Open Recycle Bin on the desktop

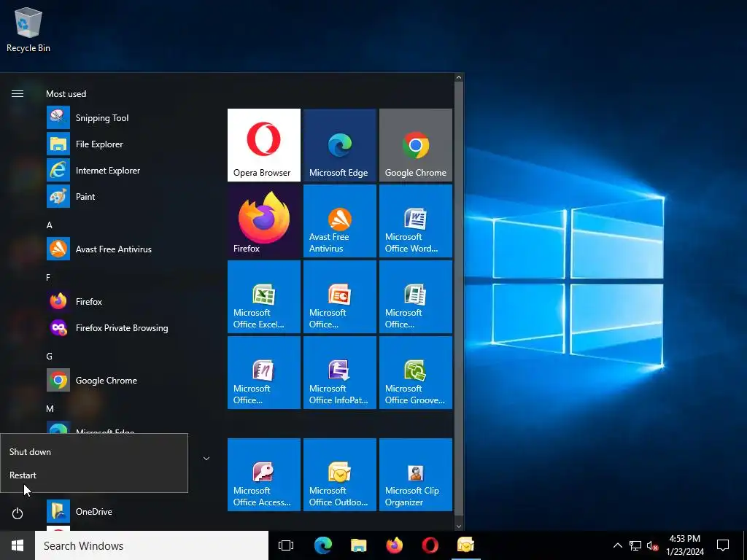(28, 29)
